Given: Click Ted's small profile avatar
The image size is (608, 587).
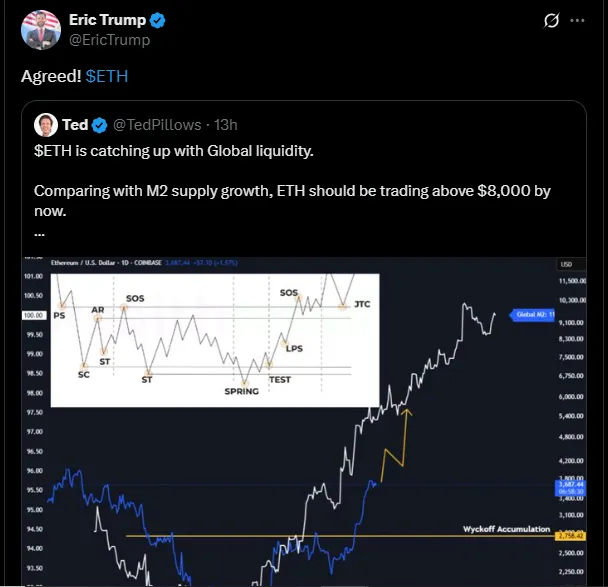Looking at the screenshot, I should pos(45,125).
